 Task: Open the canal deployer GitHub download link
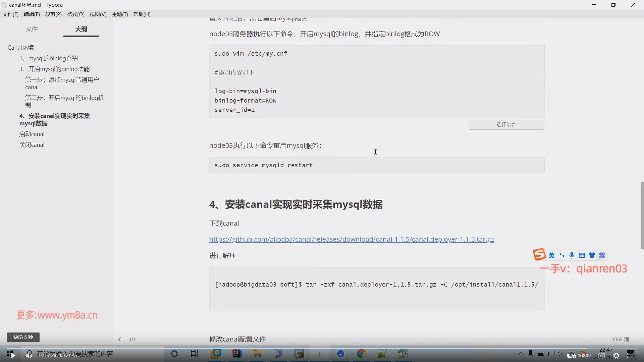click(x=352, y=239)
